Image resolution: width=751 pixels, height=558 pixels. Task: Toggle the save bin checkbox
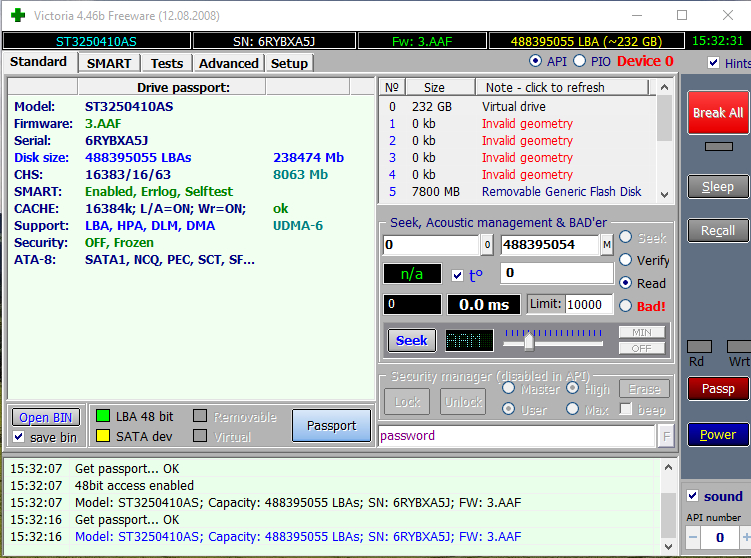point(19,437)
